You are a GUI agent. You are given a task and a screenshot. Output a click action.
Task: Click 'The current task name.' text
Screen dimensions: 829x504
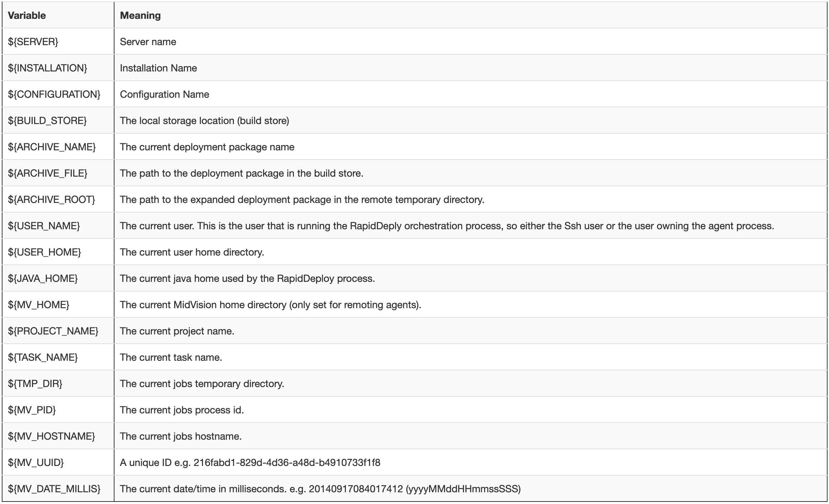171,357
